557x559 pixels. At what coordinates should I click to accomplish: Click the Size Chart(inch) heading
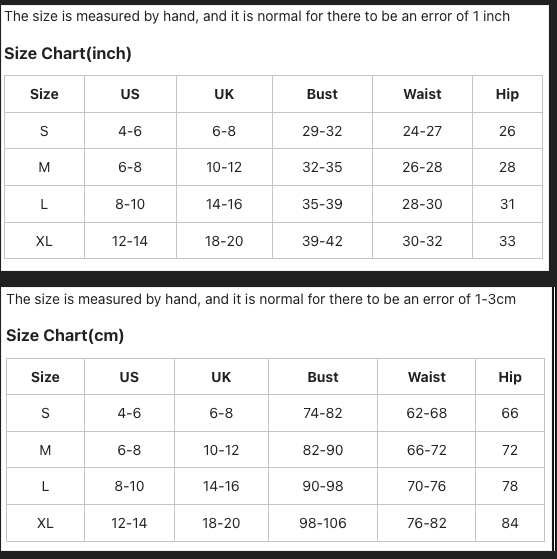click(x=68, y=53)
